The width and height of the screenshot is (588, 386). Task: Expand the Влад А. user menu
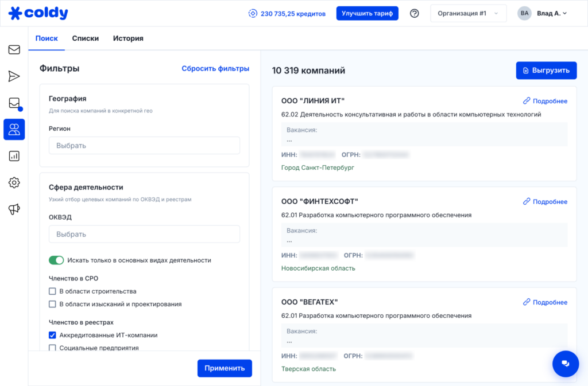click(552, 13)
